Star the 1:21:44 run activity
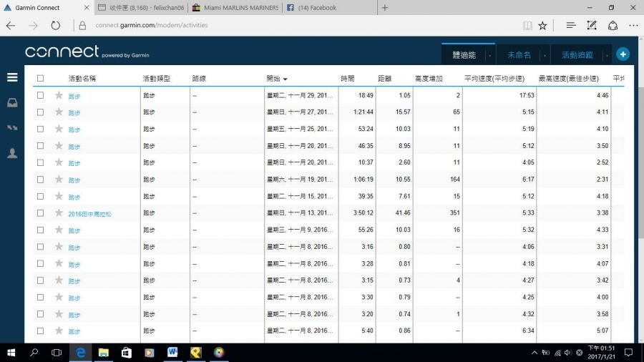The width and height of the screenshot is (644, 362). [59, 112]
